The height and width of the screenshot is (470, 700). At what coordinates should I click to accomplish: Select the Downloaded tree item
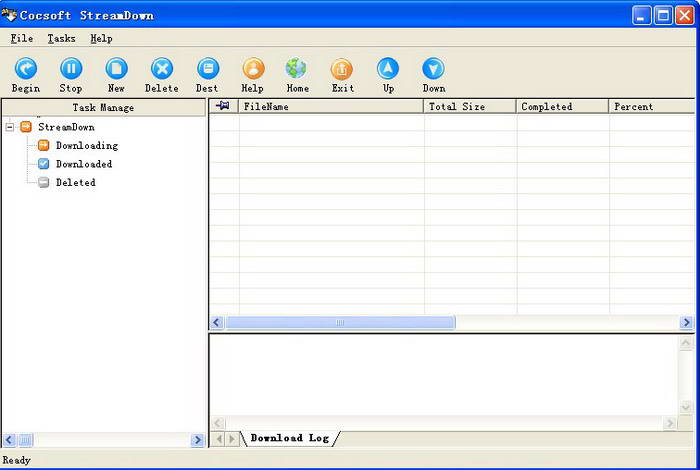pyautogui.click(x=83, y=164)
